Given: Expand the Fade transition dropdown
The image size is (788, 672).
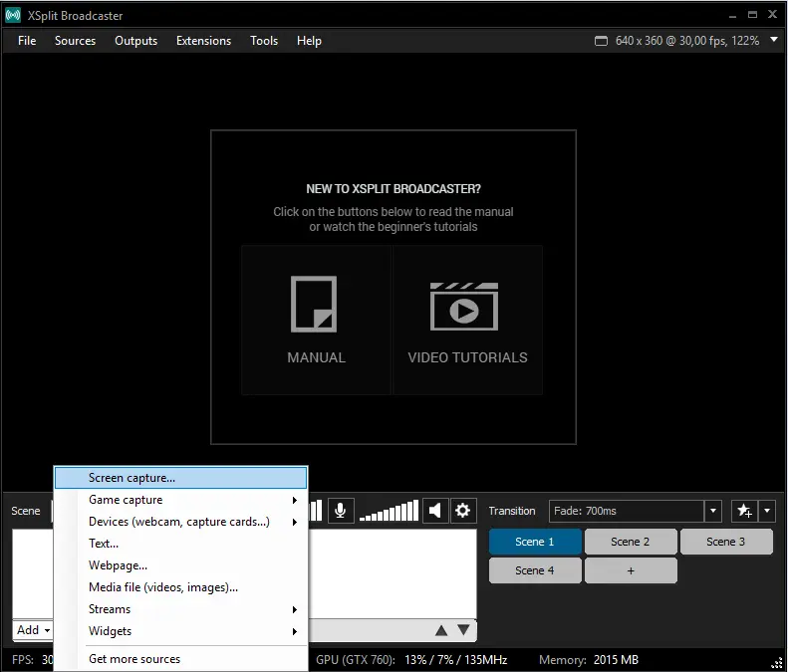Looking at the screenshot, I should click(713, 511).
